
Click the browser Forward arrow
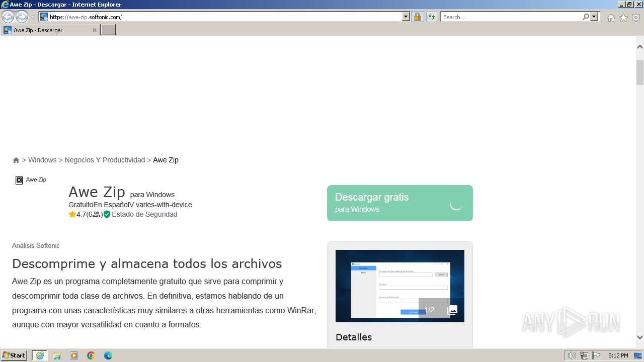tap(22, 17)
